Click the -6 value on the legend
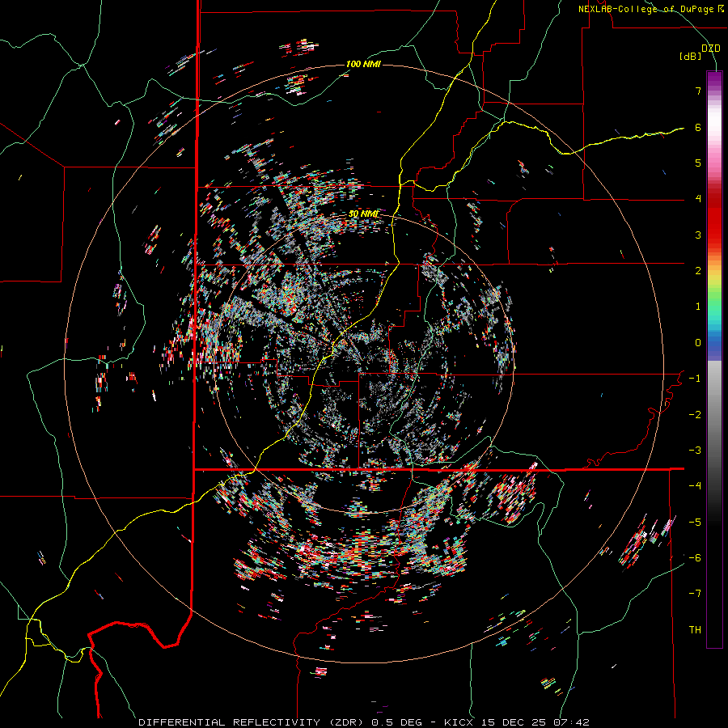Image resolution: width=728 pixels, height=728 pixels. (x=695, y=558)
